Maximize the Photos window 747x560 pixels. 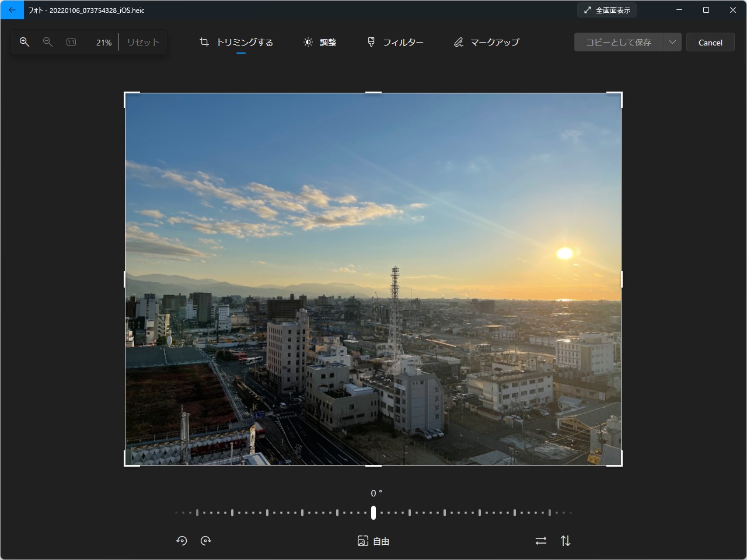[706, 10]
